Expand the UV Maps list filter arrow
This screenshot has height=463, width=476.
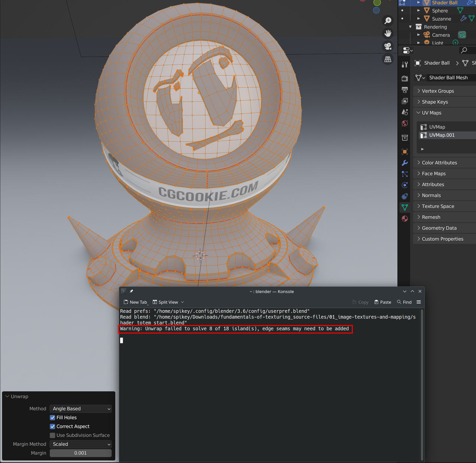pyautogui.click(x=422, y=149)
